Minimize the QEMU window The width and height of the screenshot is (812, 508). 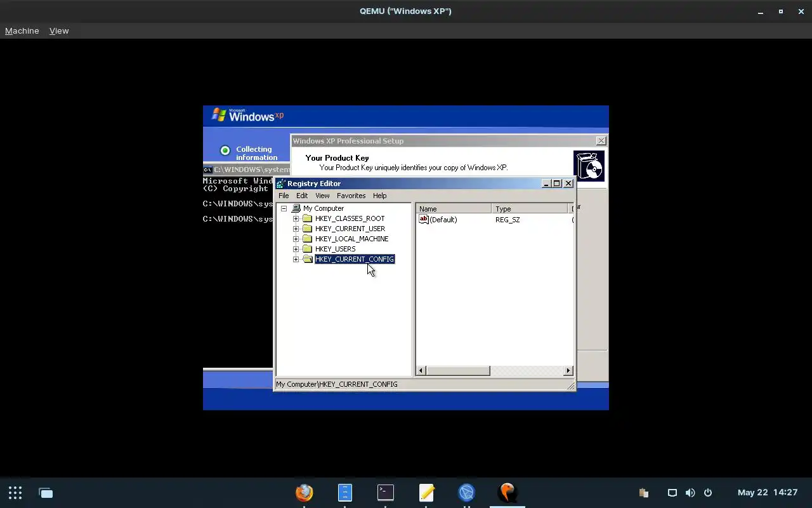click(x=761, y=11)
